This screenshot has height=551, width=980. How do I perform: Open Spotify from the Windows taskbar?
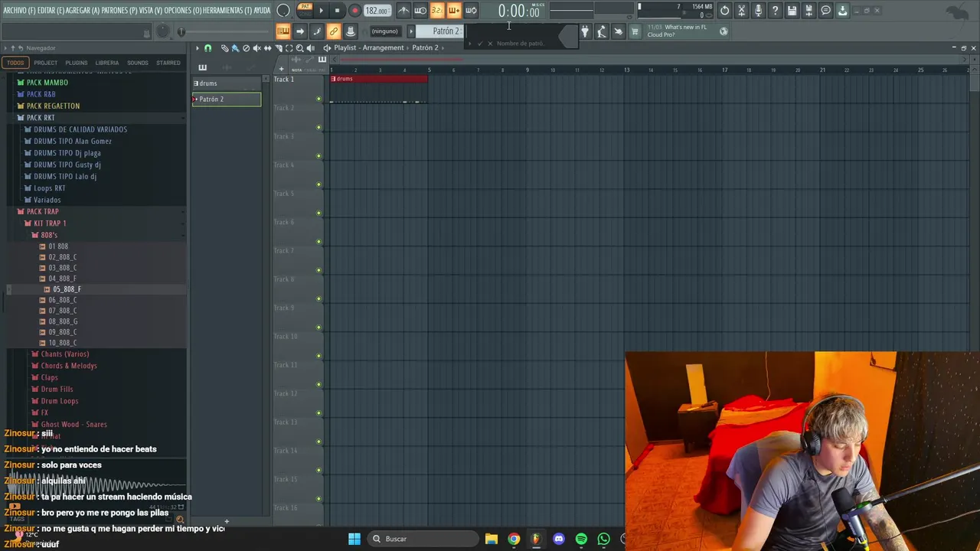pos(581,539)
